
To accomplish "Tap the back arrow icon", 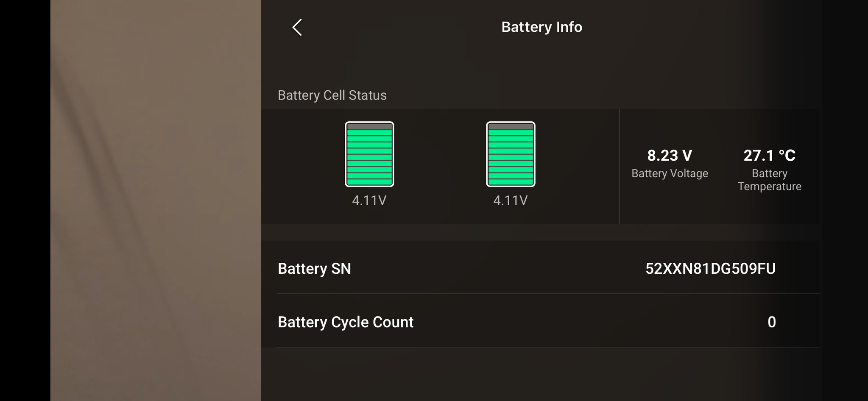I will [x=297, y=27].
